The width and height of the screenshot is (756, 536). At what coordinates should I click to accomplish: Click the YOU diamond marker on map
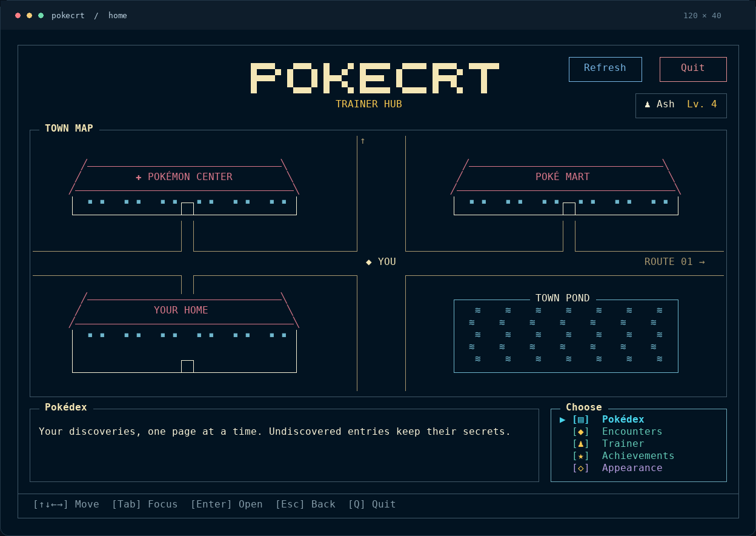tap(369, 262)
